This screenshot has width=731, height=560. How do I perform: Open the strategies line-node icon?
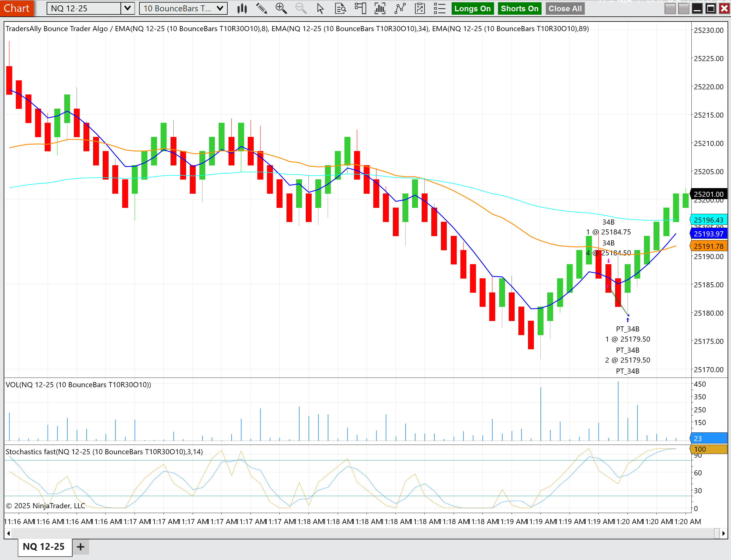pos(400,9)
